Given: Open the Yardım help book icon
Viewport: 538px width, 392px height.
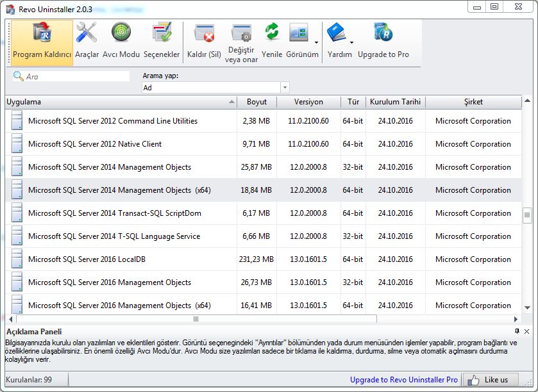Looking at the screenshot, I should pyautogui.click(x=337, y=32).
